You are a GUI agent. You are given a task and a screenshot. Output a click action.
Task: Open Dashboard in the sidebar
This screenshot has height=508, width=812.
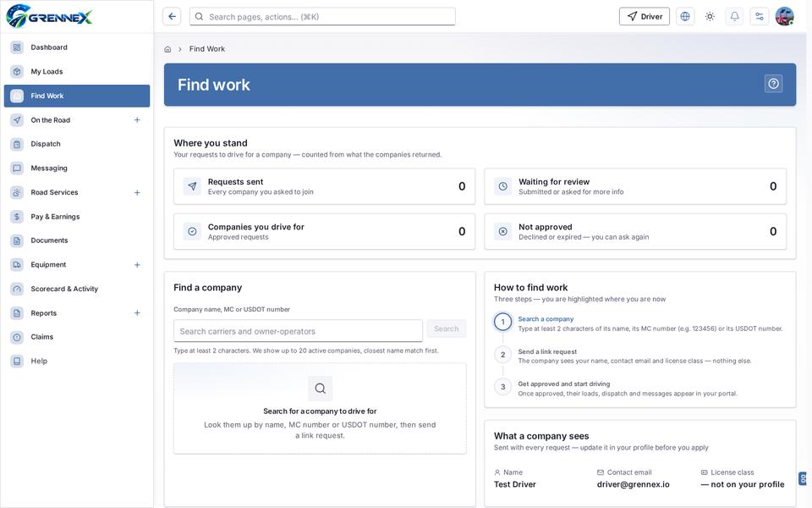click(77, 47)
